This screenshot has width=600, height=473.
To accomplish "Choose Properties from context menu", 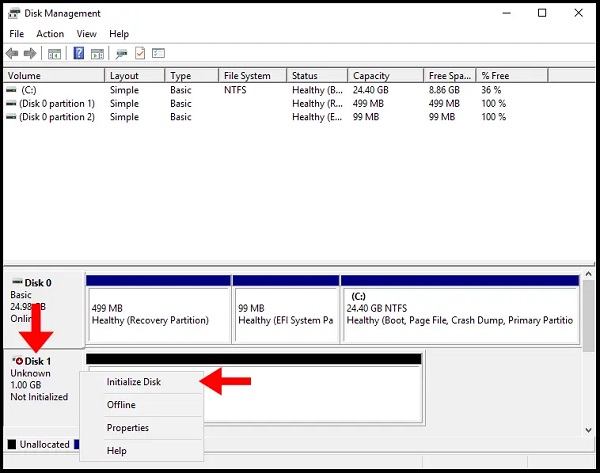I will [x=142, y=428].
